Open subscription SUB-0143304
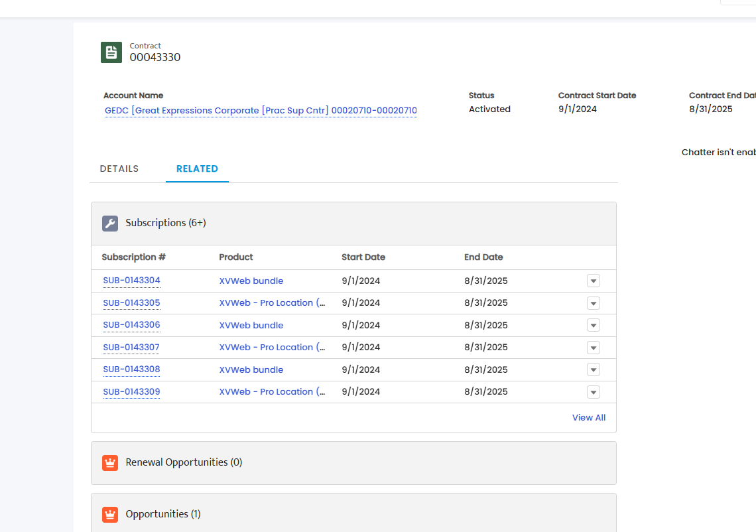This screenshot has height=532, width=756. tap(131, 280)
